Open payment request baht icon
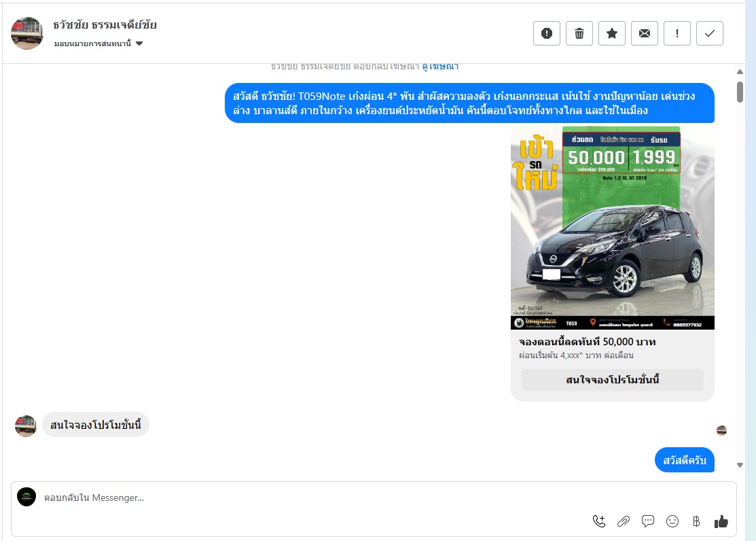Screen dimensions: 756x541 click(696, 521)
